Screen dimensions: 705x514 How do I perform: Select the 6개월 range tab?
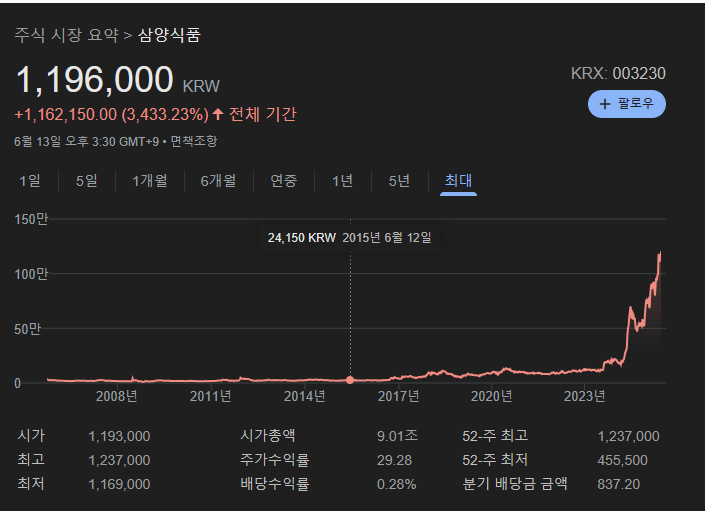click(x=219, y=181)
